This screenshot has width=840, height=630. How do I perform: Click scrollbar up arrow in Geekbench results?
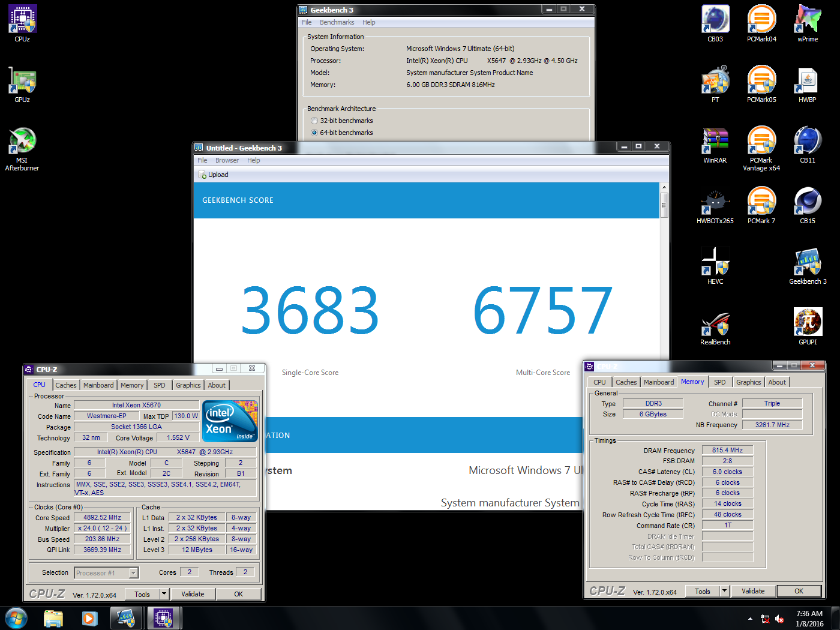tap(664, 187)
